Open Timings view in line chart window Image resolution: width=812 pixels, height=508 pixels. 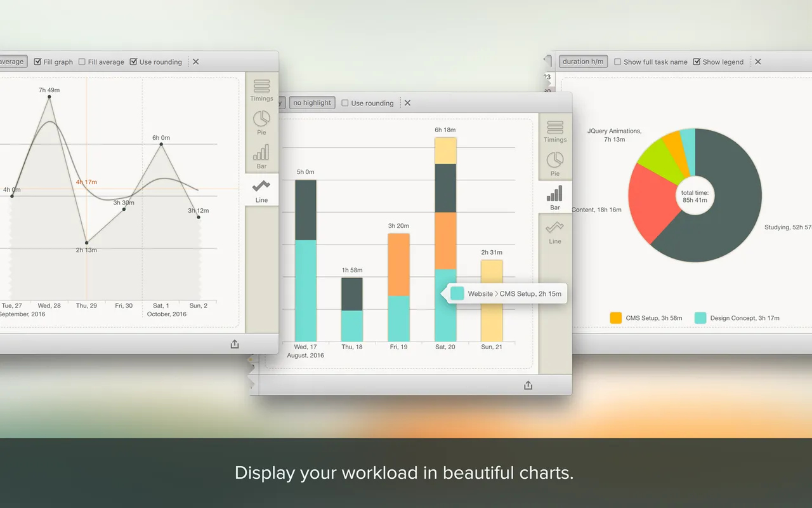point(261,90)
